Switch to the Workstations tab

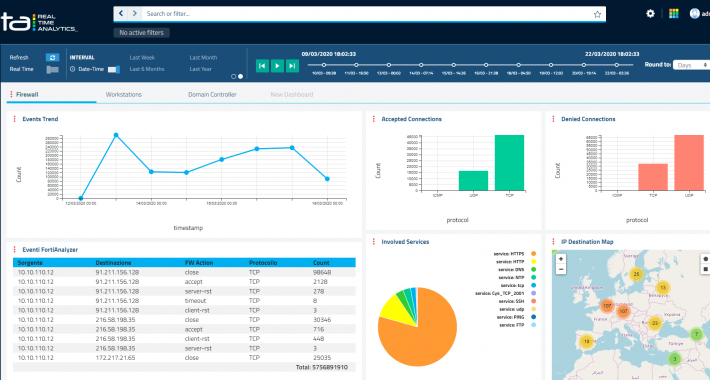(124, 95)
